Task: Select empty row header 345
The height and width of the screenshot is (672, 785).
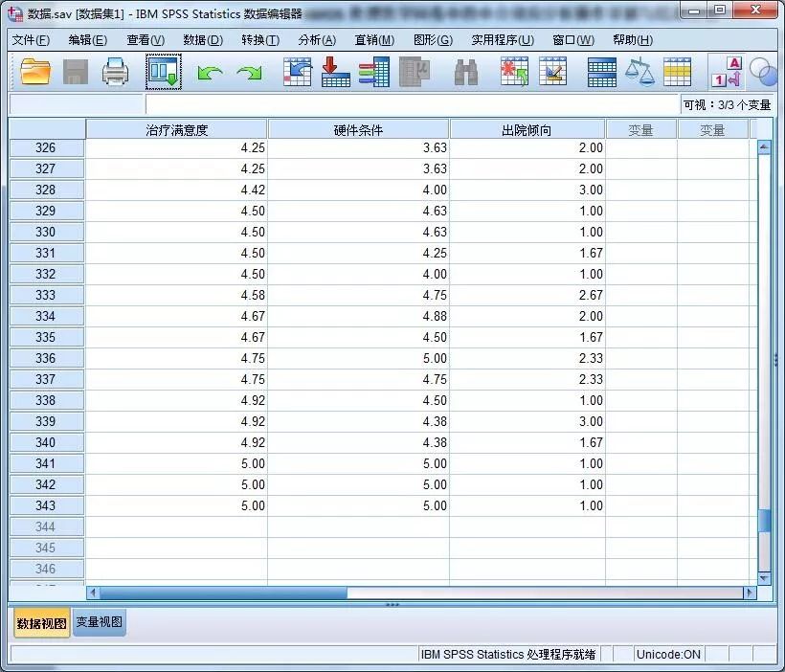Action: point(46,548)
